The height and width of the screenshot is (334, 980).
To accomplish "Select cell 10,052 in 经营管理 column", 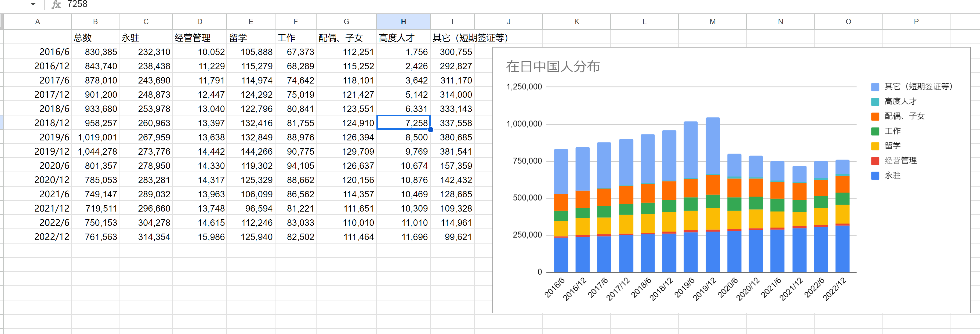I will click(200, 52).
